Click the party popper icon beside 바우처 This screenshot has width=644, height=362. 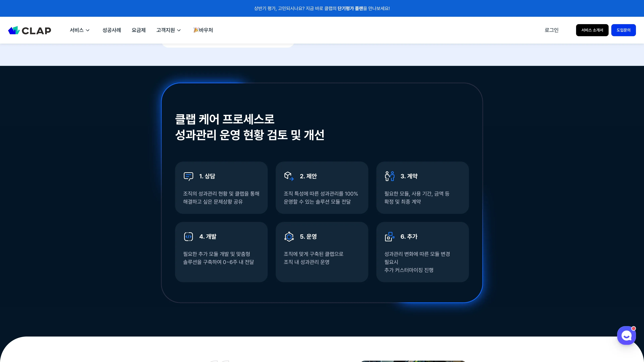tap(196, 30)
